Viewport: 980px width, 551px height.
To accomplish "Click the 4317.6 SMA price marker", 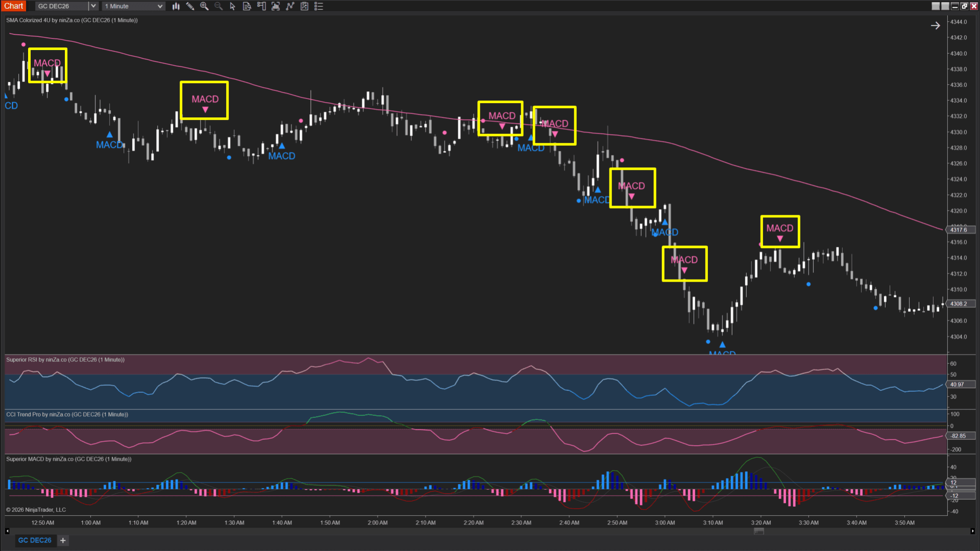I will pyautogui.click(x=961, y=230).
